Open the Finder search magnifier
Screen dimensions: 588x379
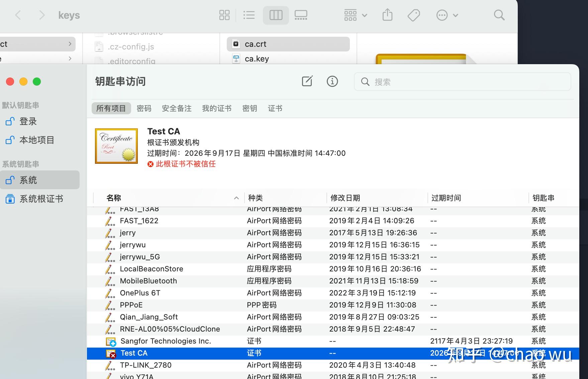pyautogui.click(x=499, y=15)
